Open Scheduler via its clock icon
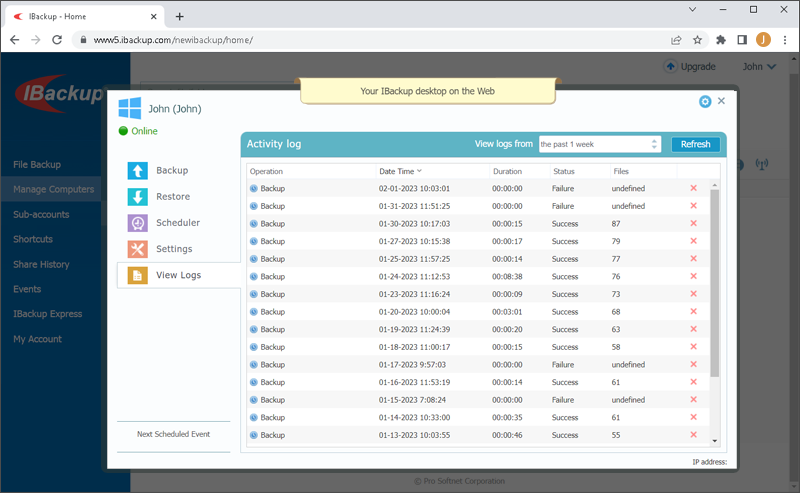The height and width of the screenshot is (493, 800). (x=138, y=223)
